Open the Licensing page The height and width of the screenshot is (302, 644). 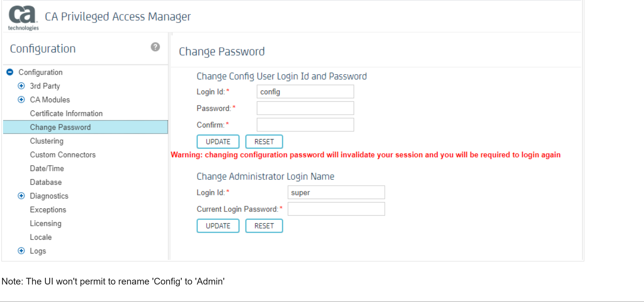pyautogui.click(x=45, y=223)
